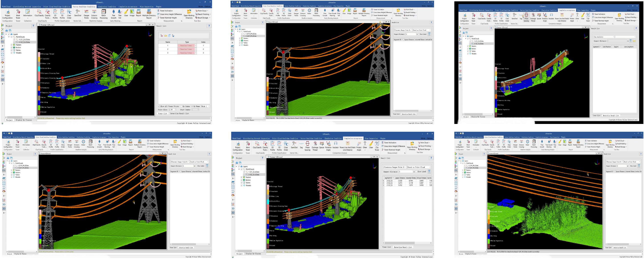Click yellow folder icon beside Sag Analysis Suspect Distance
The image size is (644, 259).
tap(634, 41)
